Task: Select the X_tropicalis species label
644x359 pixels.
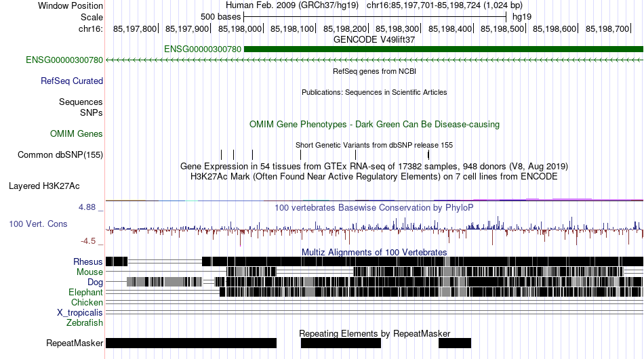Action: [80, 313]
